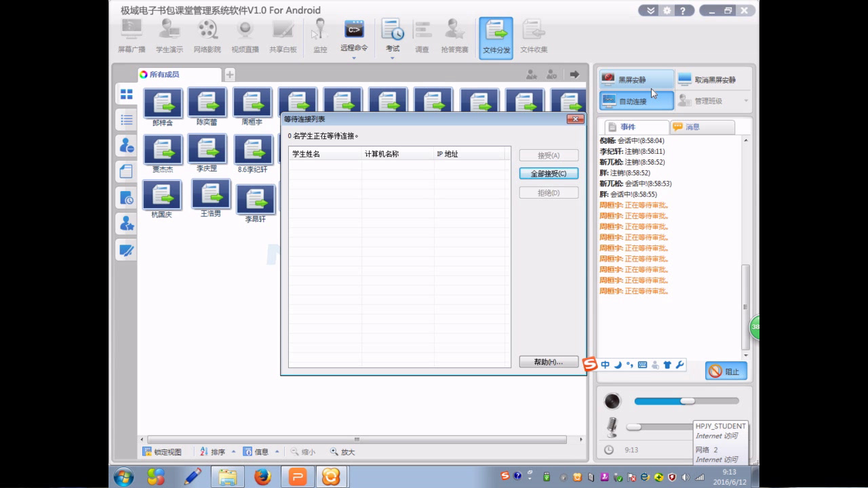Select student thumbnail 陈奕蕾

coord(208,108)
